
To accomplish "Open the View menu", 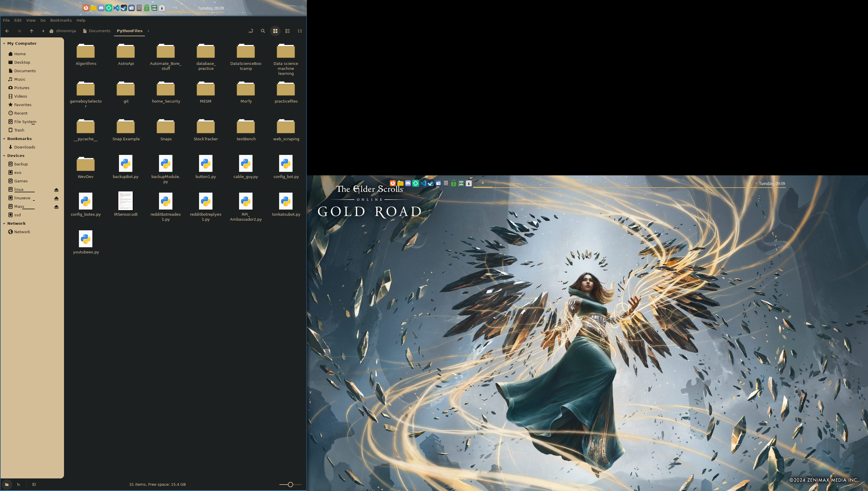I will click(31, 20).
